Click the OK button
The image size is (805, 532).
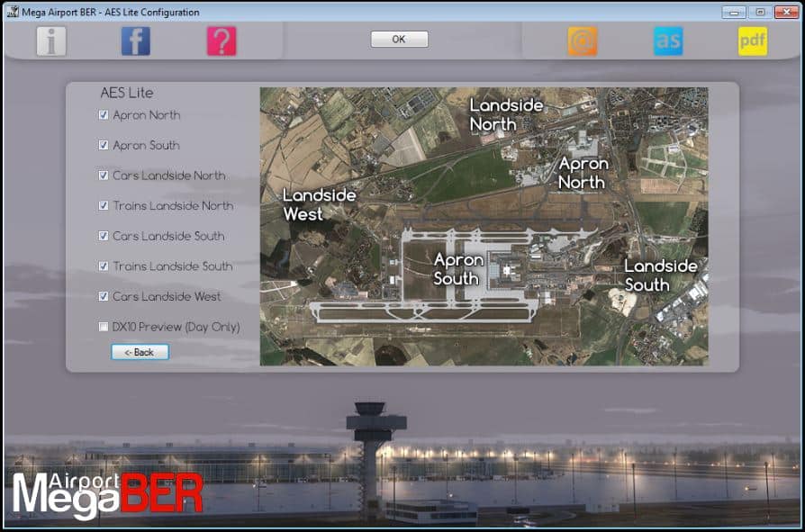pos(400,39)
